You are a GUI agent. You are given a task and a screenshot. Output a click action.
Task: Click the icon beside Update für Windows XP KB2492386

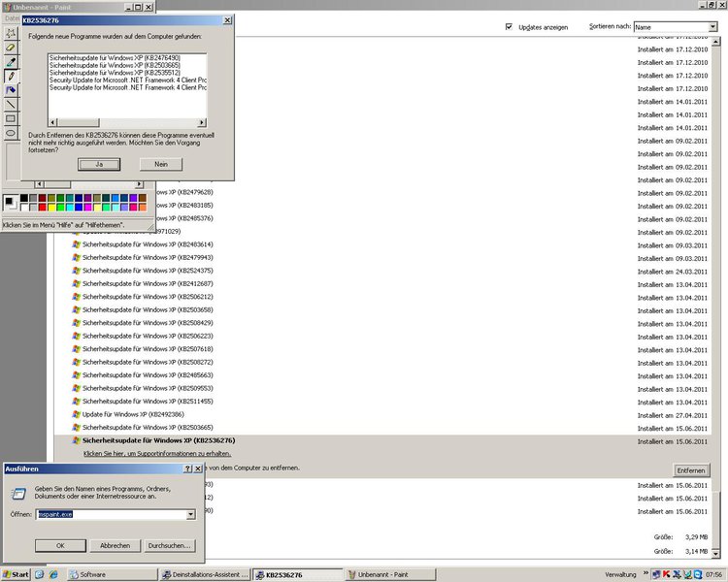point(76,414)
